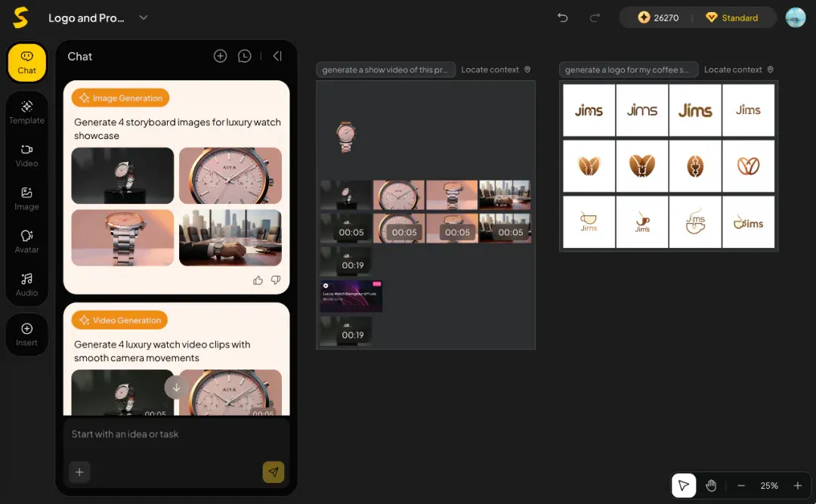The height and width of the screenshot is (504, 816).
Task: Select the fourth 00:05 city video clip on canvas
Action: (505, 227)
